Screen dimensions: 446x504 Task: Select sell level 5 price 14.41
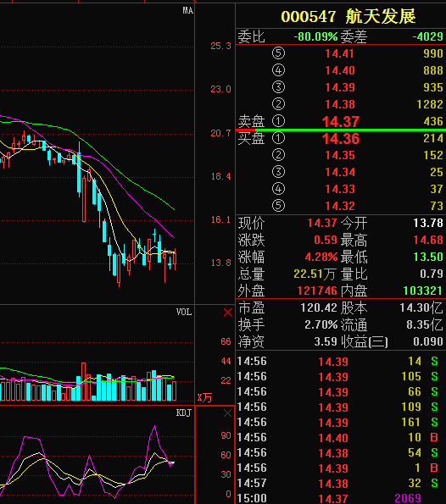(339, 53)
